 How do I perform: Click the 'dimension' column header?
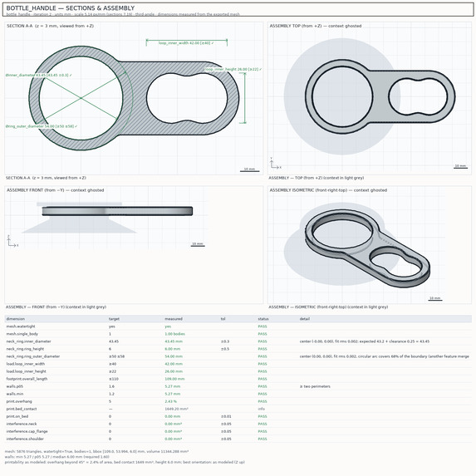point(16,319)
